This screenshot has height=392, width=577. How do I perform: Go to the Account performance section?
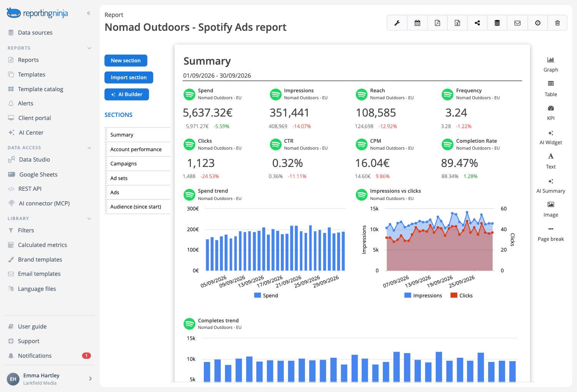pos(138,149)
